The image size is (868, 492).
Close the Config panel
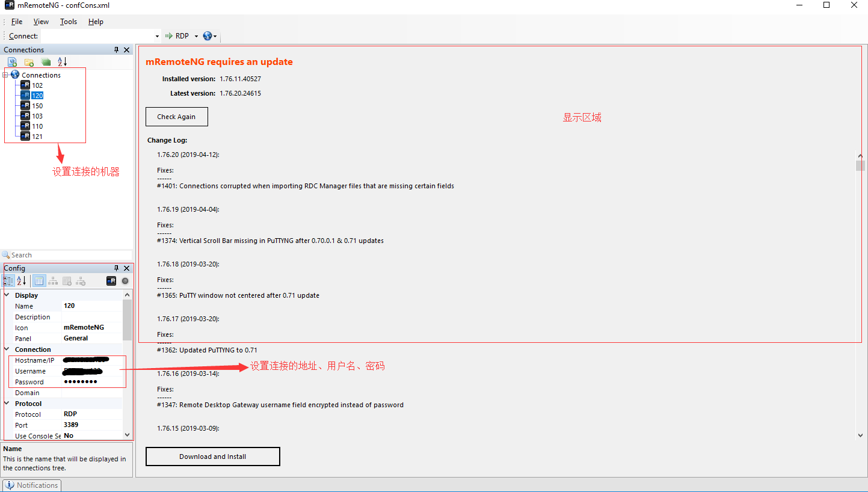127,268
